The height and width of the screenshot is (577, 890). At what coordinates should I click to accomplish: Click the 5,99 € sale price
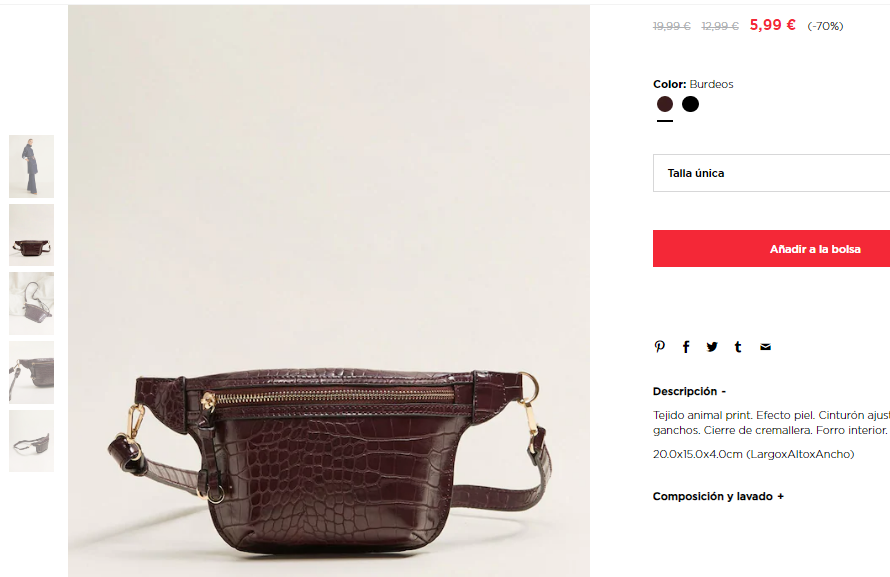click(773, 25)
